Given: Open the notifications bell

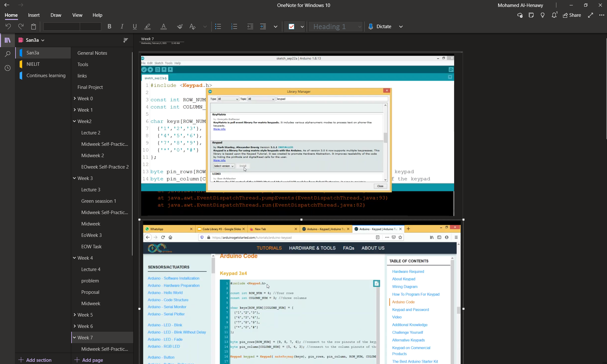Looking at the screenshot, I should (x=554, y=15).
